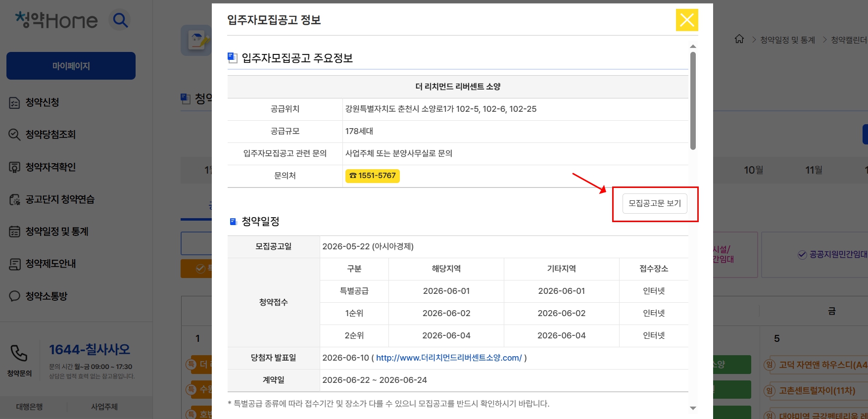This screenshot has height=419, width=868.
Task: Select the 10월 month tab
Action: [753, 170]
